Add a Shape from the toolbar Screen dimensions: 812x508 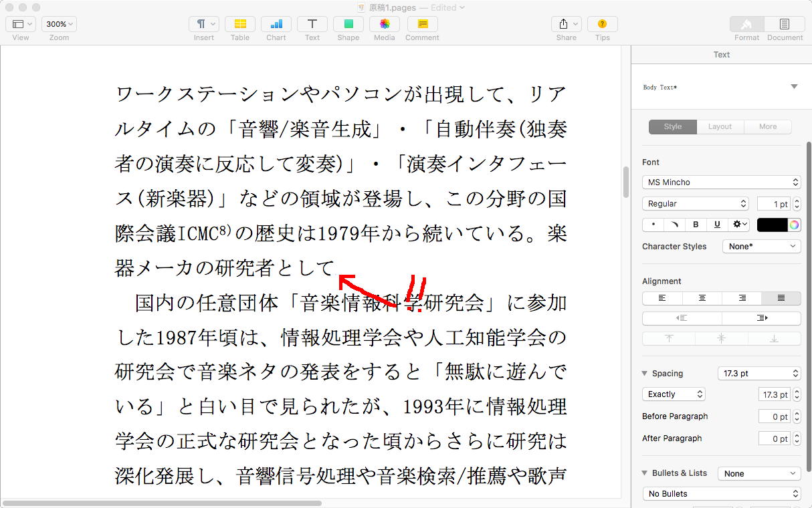coord(348,24)
